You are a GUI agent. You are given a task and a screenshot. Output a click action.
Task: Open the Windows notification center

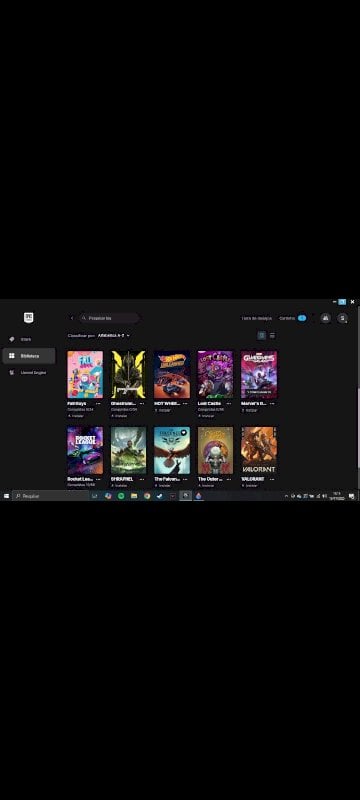(352, 496)
